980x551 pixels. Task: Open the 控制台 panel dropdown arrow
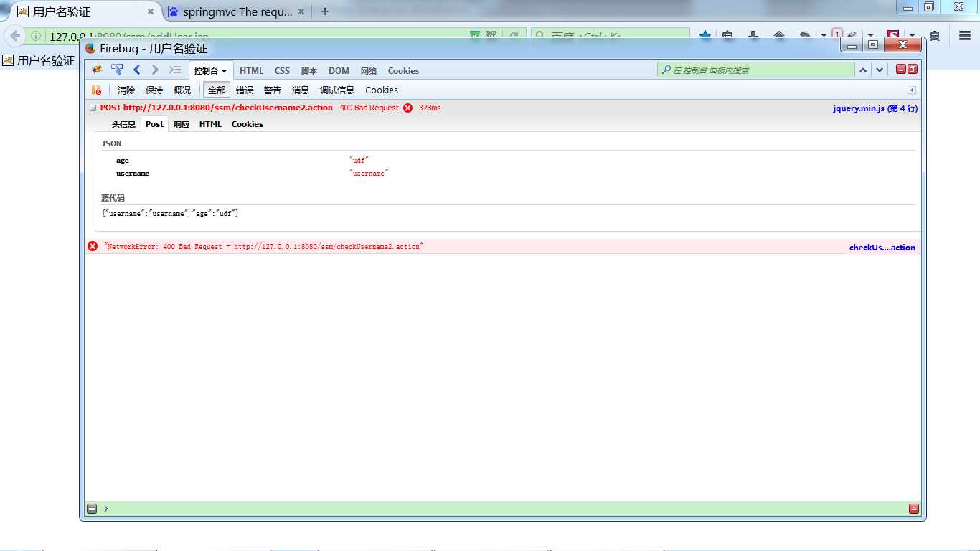pos(224,71)
